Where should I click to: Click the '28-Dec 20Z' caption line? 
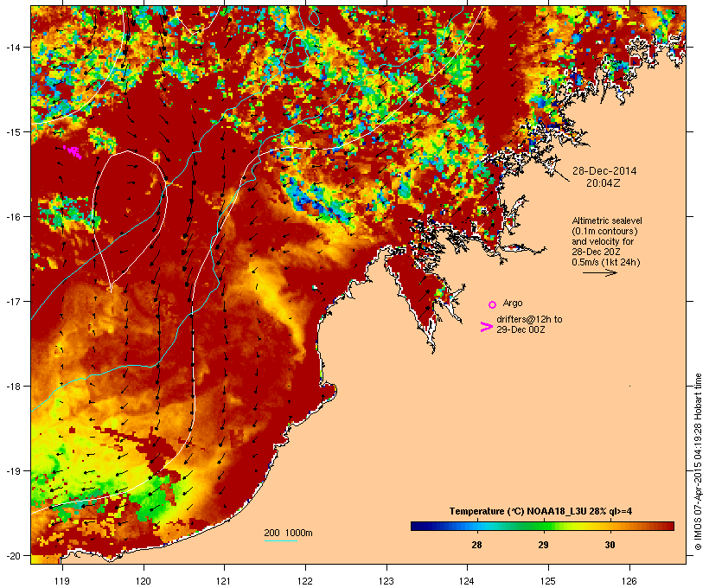(x=596, y=252)
